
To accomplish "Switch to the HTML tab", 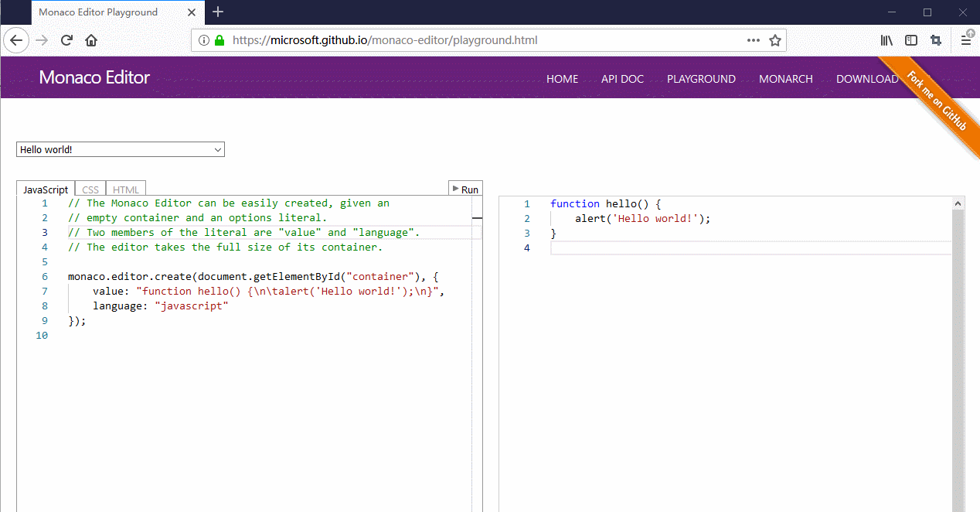I will 125,188.
